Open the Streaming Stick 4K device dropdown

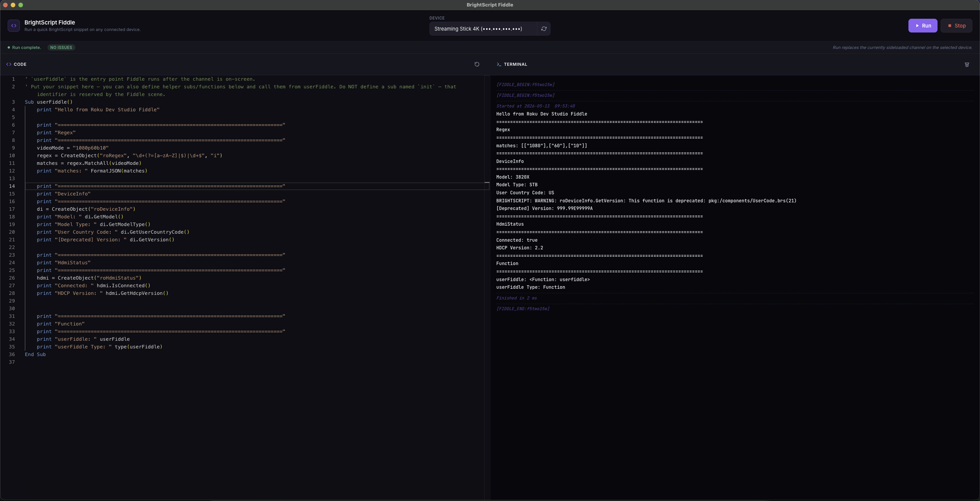click(x=483, y=29)
